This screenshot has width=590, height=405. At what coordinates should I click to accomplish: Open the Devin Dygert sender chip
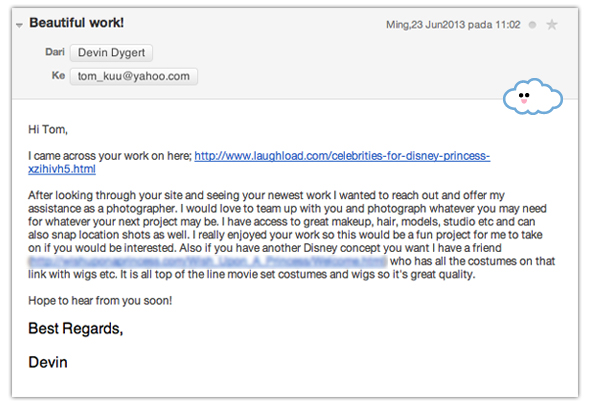tap(111, 53)
